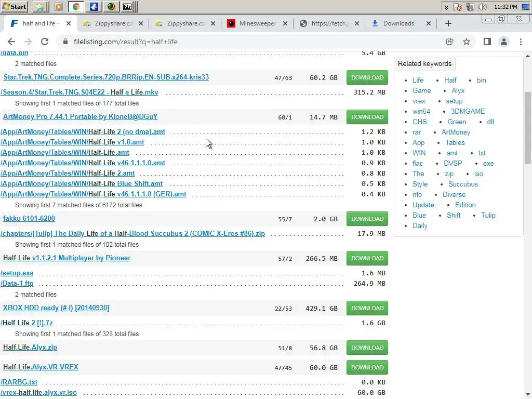Screen dimensions: 532x399
Task: Download Half.Life.Alyx.zip
Action: [367, 348]
